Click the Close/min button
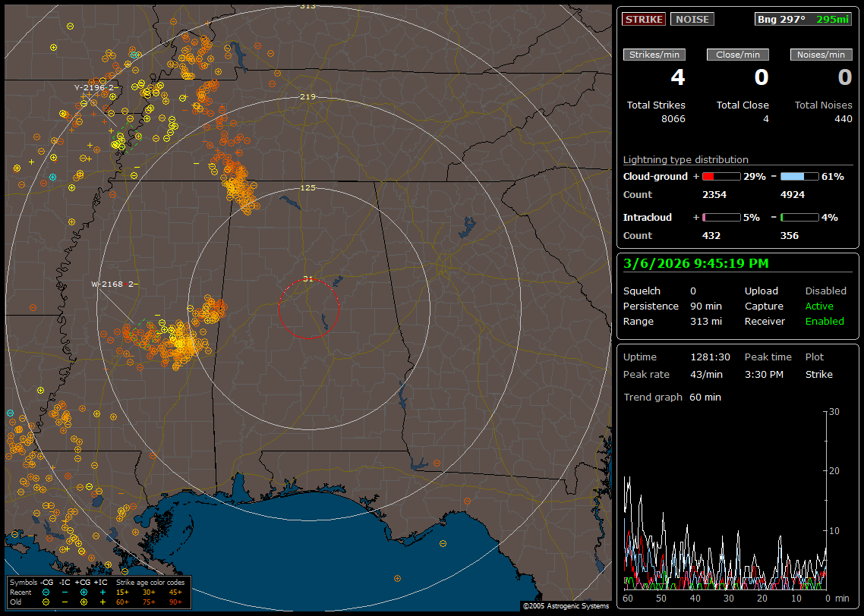The width and height of the screenshot is (864, 616). [738, 55]
